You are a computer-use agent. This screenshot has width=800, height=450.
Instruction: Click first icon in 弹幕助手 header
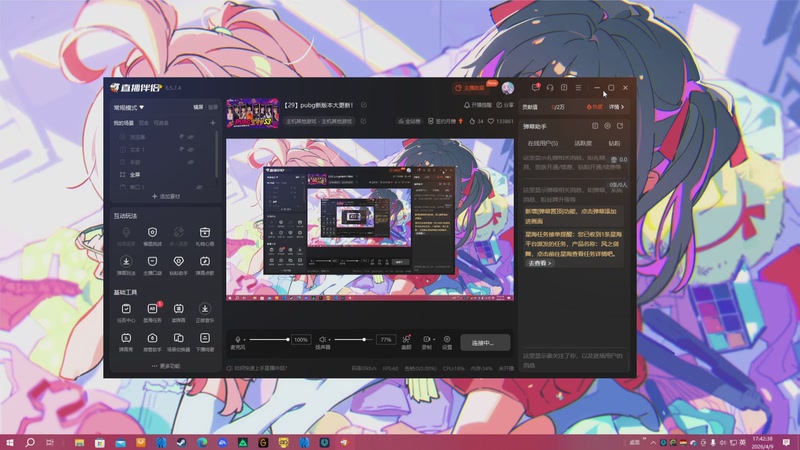pos(595,126)
